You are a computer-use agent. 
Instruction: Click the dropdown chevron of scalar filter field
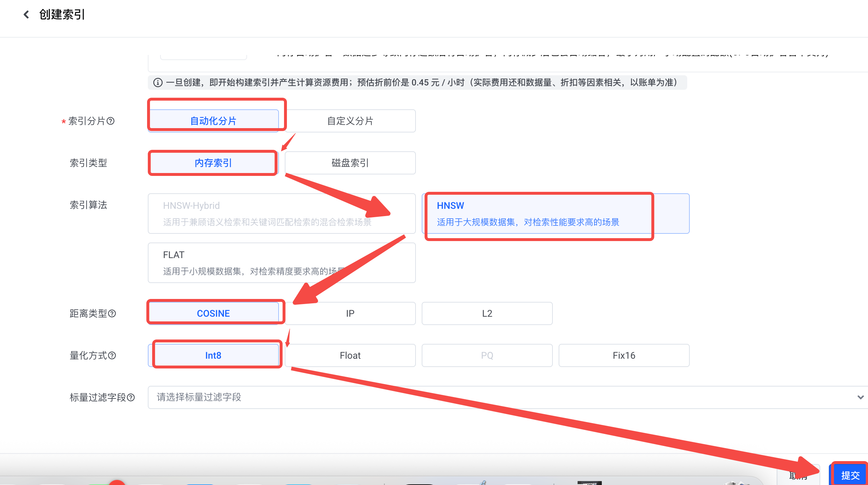(x=861, y=397)
